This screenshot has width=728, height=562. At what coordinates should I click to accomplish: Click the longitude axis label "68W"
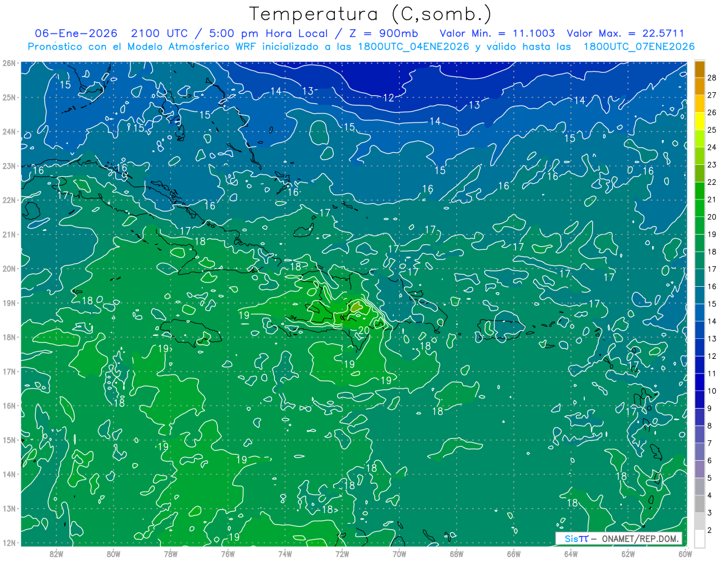(457, 554)
